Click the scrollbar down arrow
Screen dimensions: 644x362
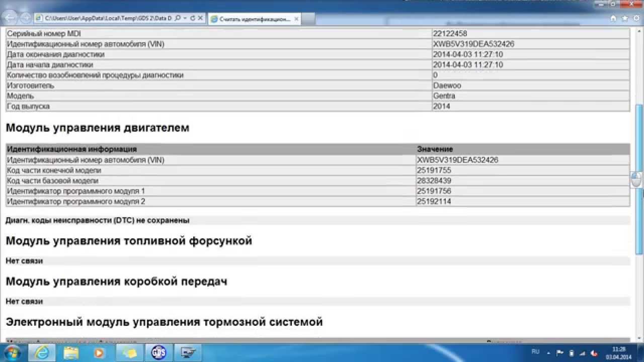point(639,337)
